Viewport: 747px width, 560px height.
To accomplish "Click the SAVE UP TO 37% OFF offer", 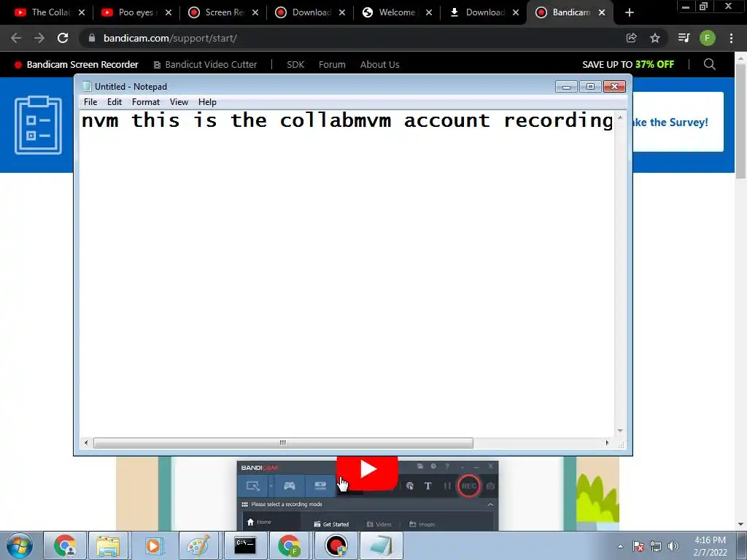I will 628,64.
